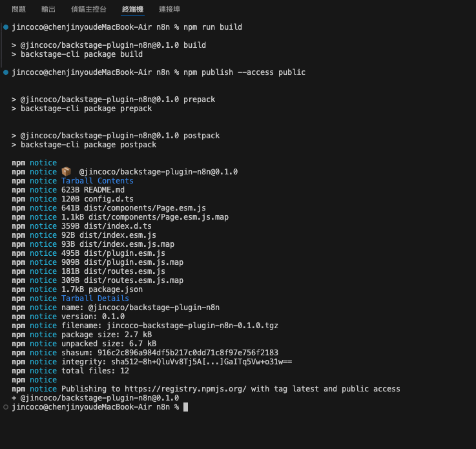Image resolution: width=476 pixels, height=449 pixels.
Task: Click the Tarball Details heading
Action: click(96, 298)
